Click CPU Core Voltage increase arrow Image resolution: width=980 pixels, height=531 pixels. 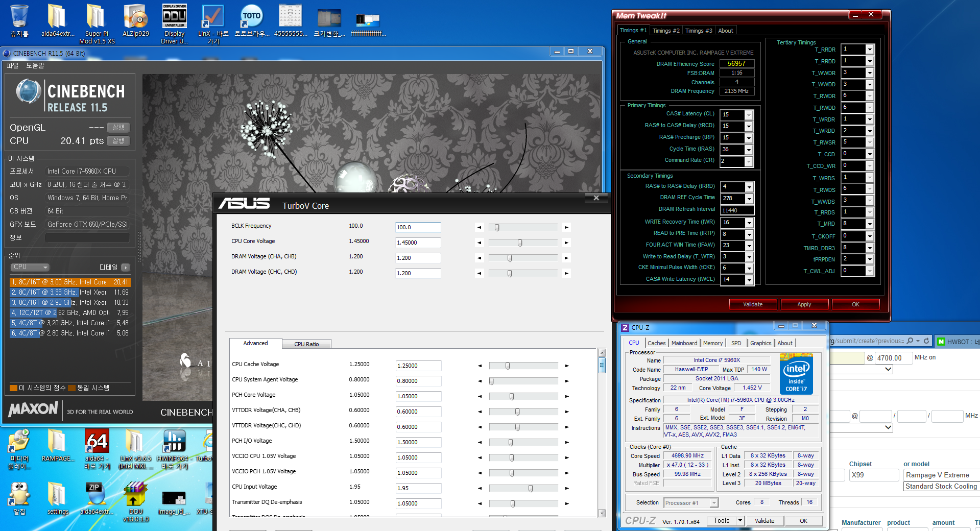[x=566, y=243]
